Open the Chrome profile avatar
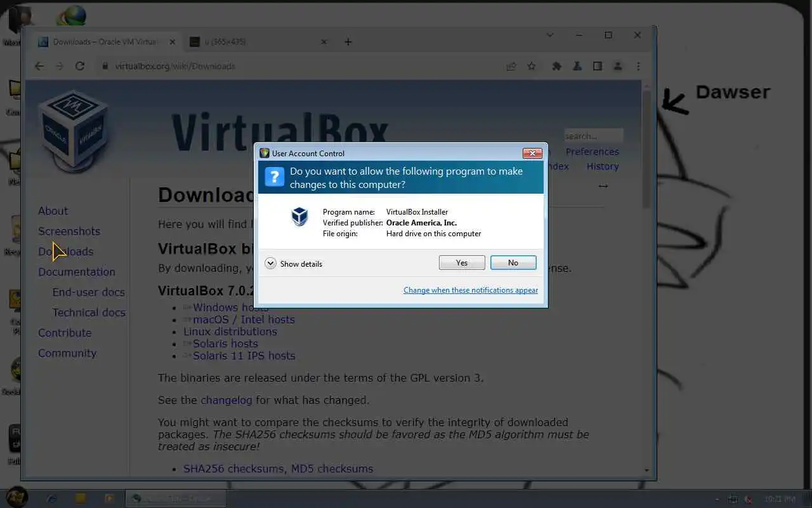812x508 pixels. pos(617,66)
